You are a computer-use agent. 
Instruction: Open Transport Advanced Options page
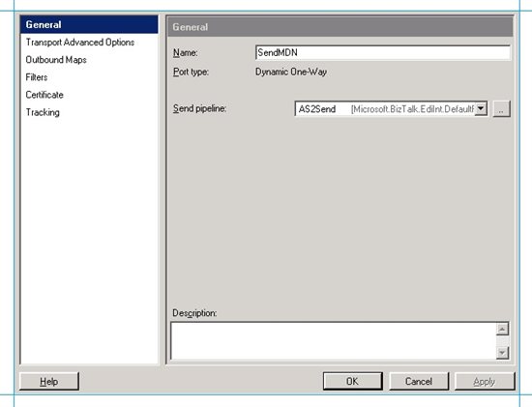80,43
